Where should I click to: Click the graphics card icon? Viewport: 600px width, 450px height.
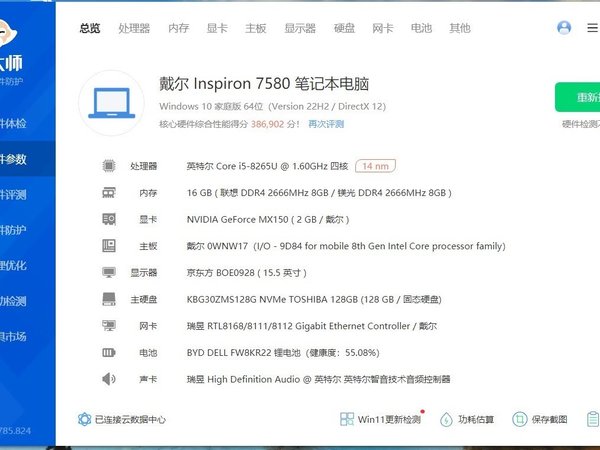[x=109, y=219]
